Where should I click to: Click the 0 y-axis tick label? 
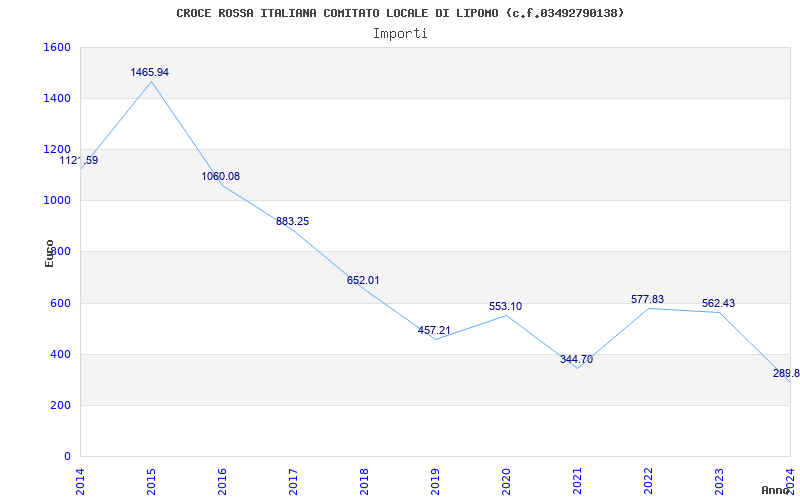click(x=67, y=457)
